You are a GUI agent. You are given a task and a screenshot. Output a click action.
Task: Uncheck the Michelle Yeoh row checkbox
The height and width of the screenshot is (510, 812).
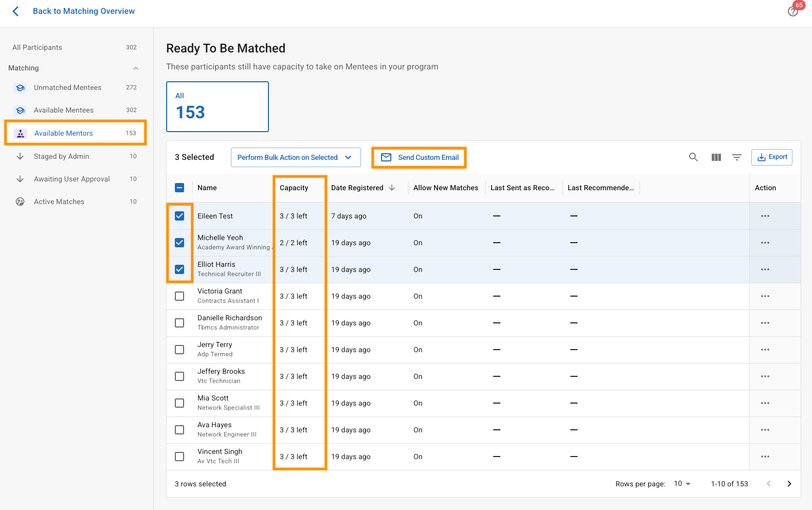[179, 243]
